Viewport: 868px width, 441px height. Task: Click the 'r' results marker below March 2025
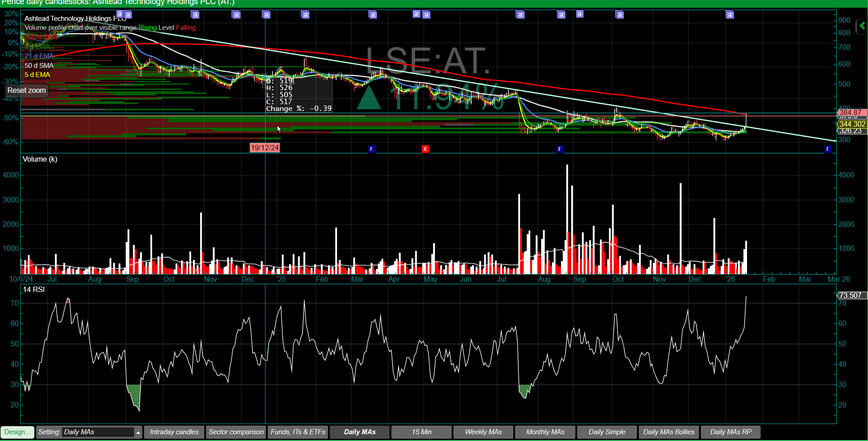371,149
